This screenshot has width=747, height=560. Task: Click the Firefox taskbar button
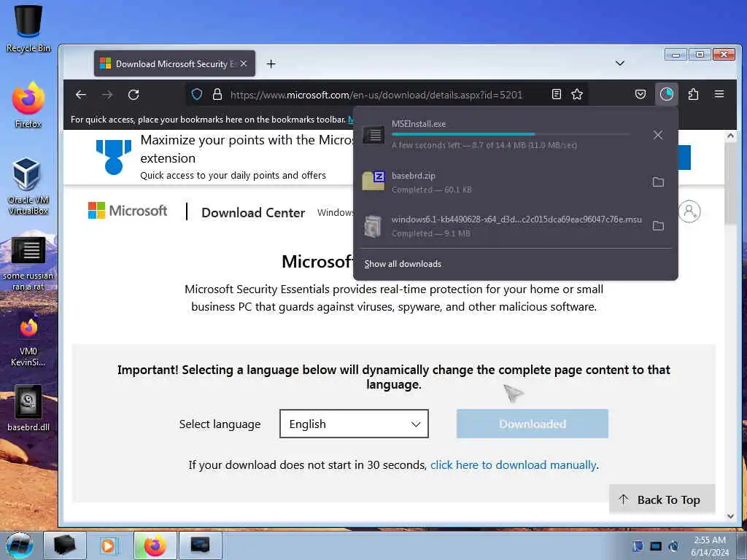[155, 545]
